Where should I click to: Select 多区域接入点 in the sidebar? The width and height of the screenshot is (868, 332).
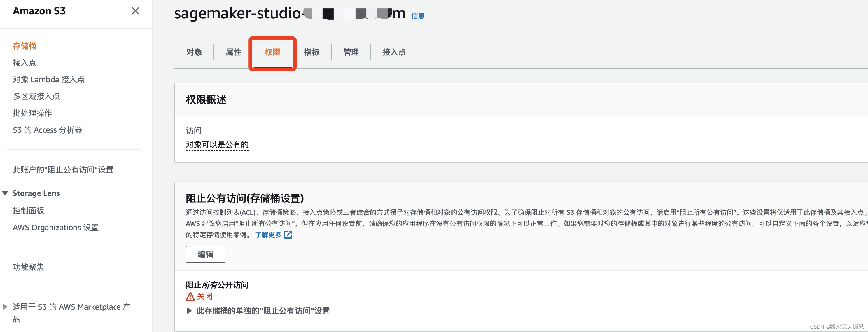[36, 96]
